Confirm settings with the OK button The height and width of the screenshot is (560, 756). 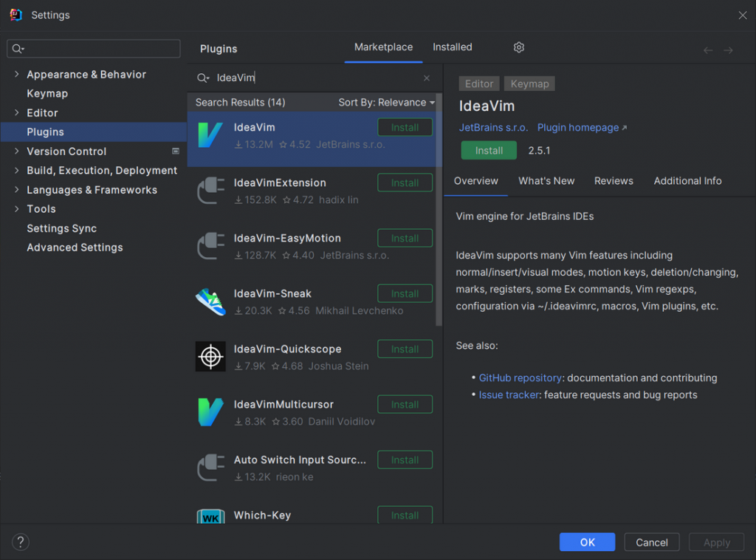[587, 542]
